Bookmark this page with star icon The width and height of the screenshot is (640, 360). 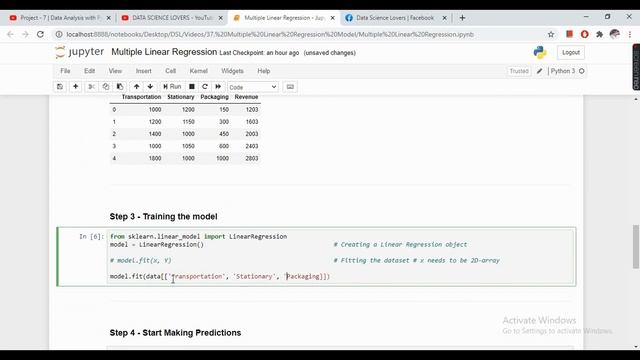point(551,34)
